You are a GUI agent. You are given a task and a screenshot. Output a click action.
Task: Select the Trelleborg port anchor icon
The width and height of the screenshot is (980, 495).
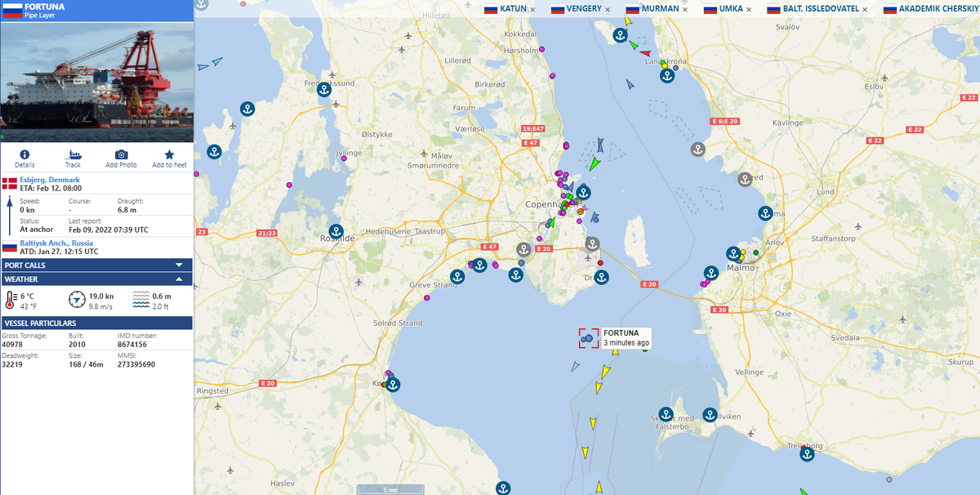pyautogui.click(x=807, y=453)
